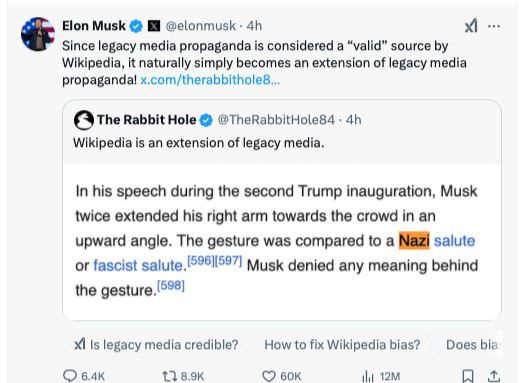Open the @TheRabbitHole84 handle
Viewport: 519px width, 383px height.
pyautogui.click(x=276, y=120)
